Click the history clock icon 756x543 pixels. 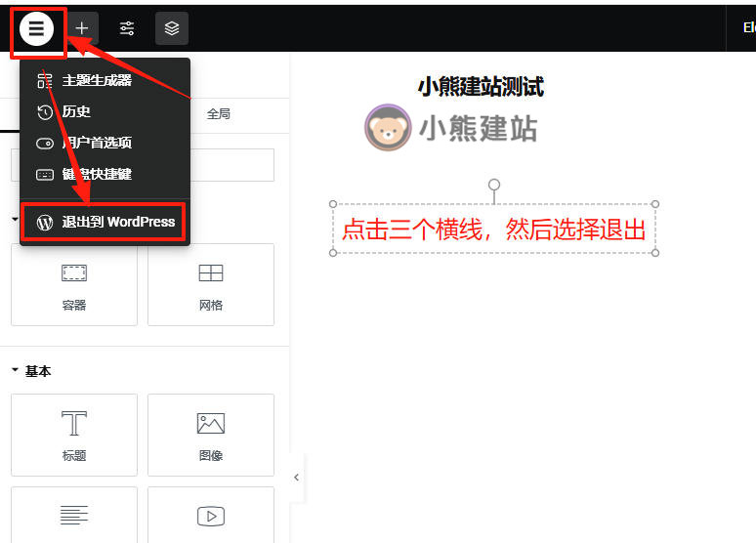click(45, 112)
